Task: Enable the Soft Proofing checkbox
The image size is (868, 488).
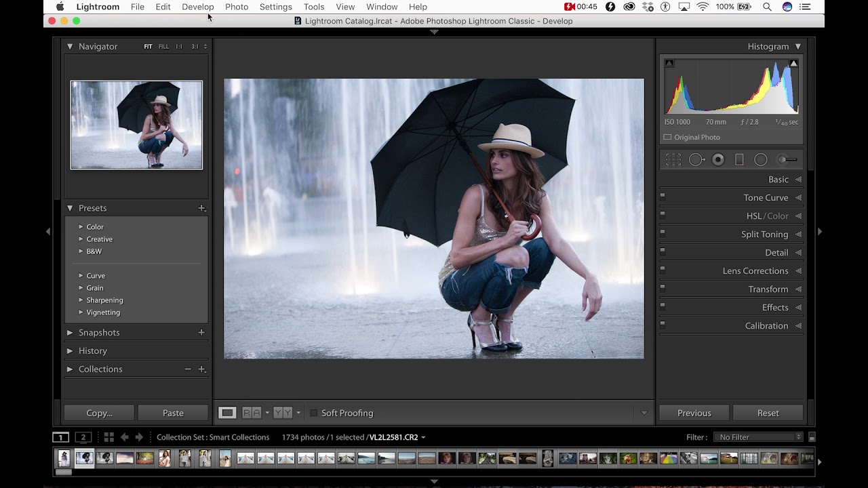Action: click(x=313, y=413)
